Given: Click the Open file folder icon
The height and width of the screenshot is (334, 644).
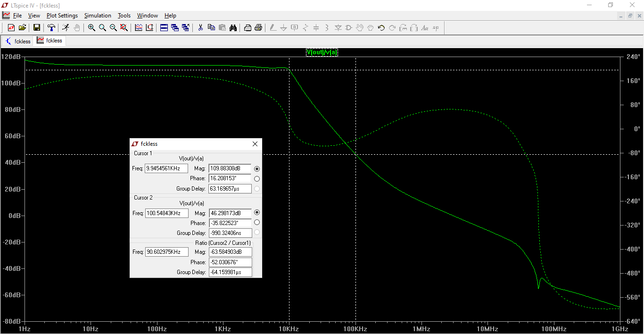Looking at the screenshot, I should click(x=22, y=28).
